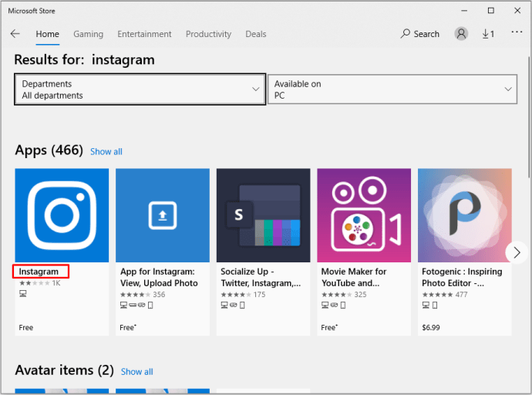Click the Free price under Instagram

[x=26, y=327]
